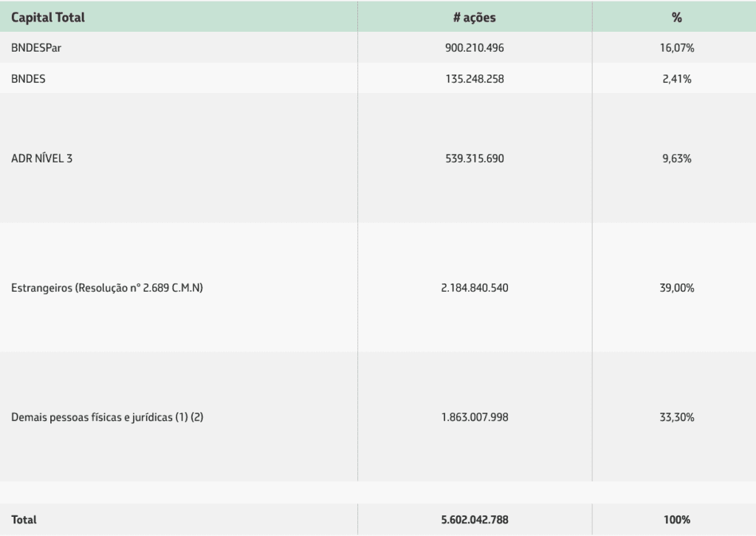The width and height of the screenshot is (756, 536).
Task: Select the share count 900.210.496
Action: click(x=475, y=48)
